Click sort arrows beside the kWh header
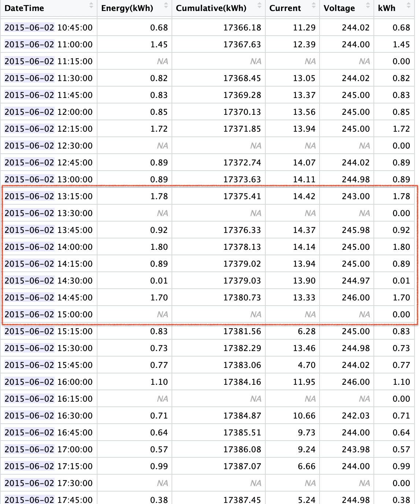The width and height of the screenshot is (420, 504). click(x=409, y=5)
